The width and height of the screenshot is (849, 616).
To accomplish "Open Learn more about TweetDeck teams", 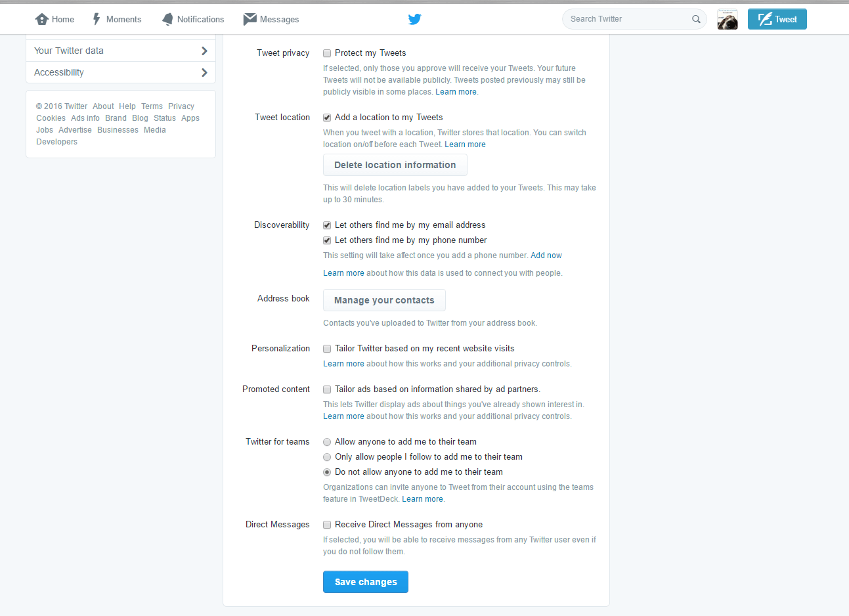I will pos(422,499).
